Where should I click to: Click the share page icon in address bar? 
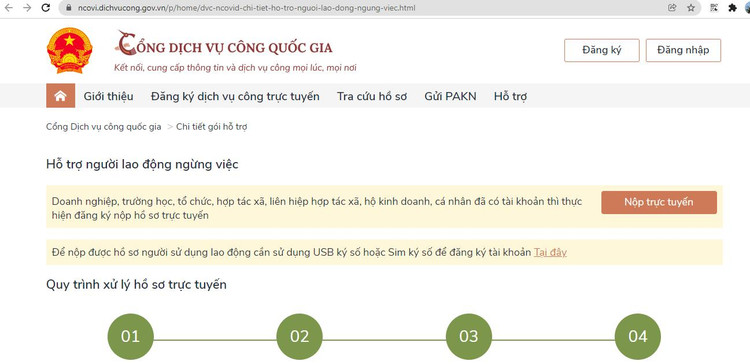[672, 8]
